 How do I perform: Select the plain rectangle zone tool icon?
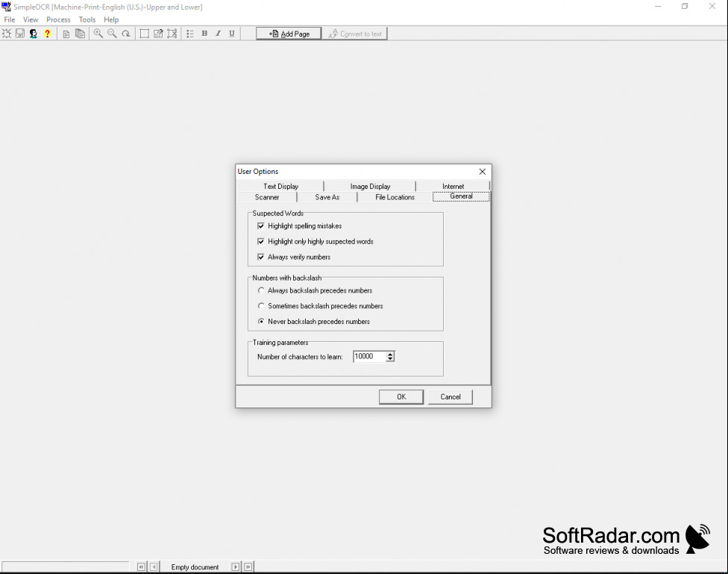click(x=145, y=34)
